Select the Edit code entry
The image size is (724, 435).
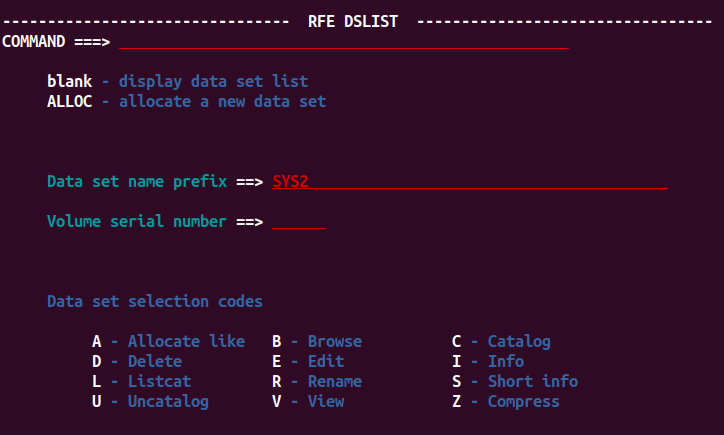308,362
